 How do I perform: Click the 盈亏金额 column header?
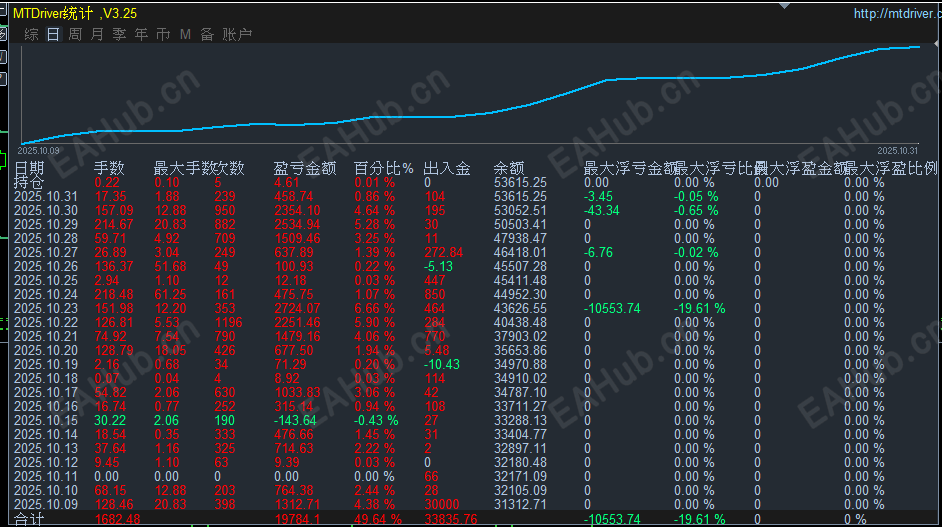click(x=305, y=168)
